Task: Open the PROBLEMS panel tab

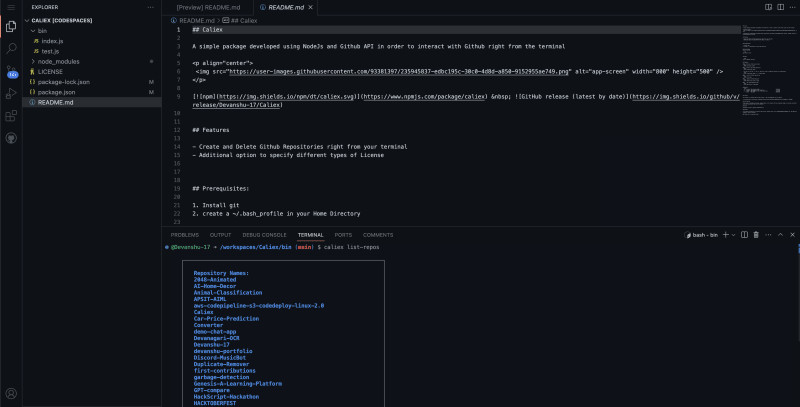Action: [x=185, y=235]
